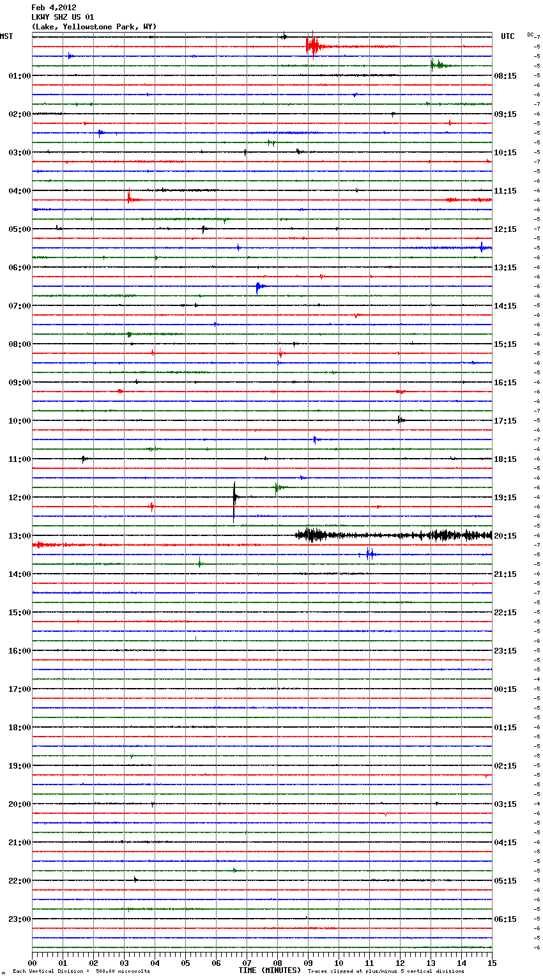Click the 'UTC' timezone label
The height and width of the screenshot is (980, 543).
click(x=507, y=36)
